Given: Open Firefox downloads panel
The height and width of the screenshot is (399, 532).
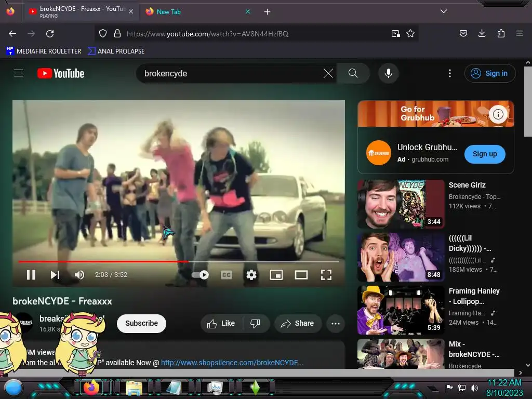Looking at the screenshot, I should (x=482, y=33).
